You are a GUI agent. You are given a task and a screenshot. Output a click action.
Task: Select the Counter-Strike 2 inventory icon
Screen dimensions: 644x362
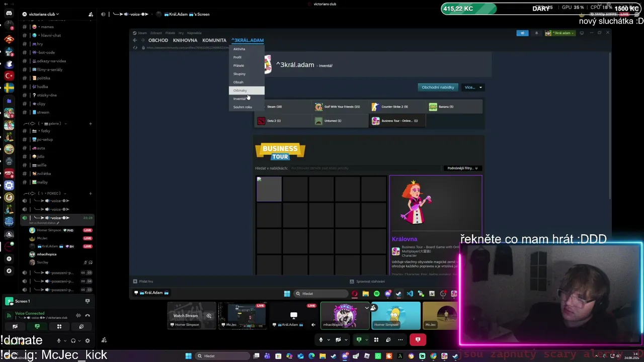tap(375, 107)
